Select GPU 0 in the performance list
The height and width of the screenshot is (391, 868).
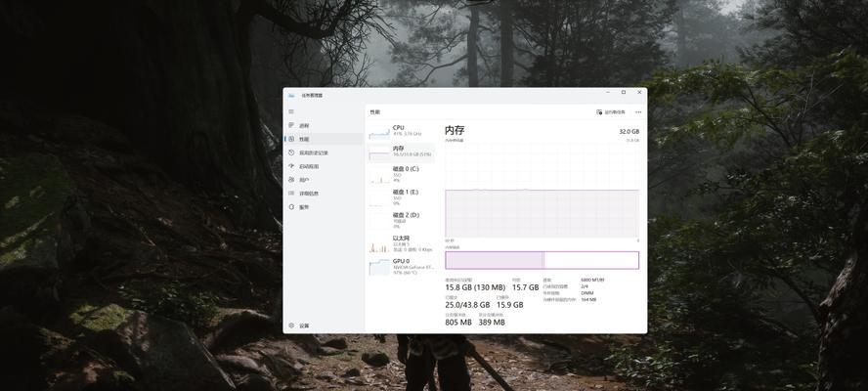401,267
